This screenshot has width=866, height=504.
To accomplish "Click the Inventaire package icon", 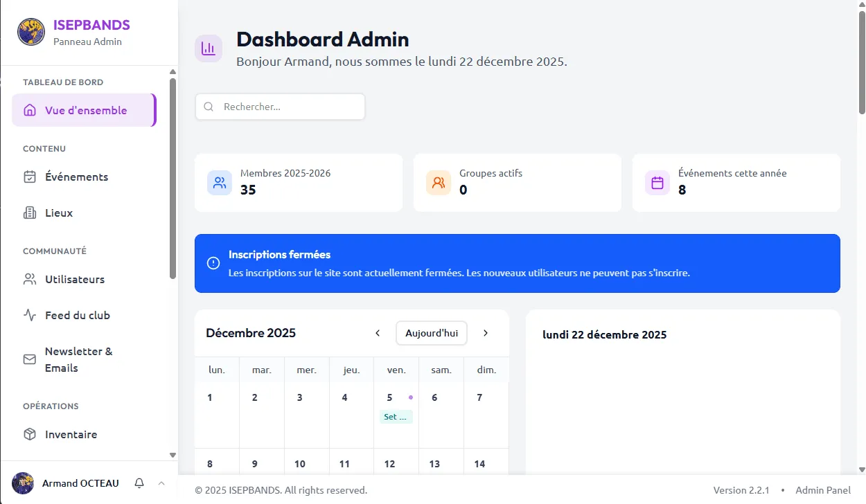I will point(28,434).
